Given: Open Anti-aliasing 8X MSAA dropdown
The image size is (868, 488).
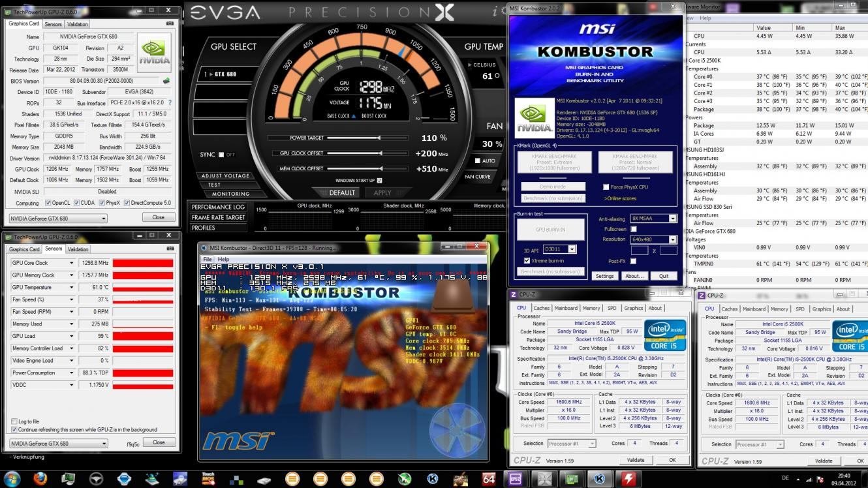Looking at the screenshot, I should pyautogui.click(x=654, y=219).
